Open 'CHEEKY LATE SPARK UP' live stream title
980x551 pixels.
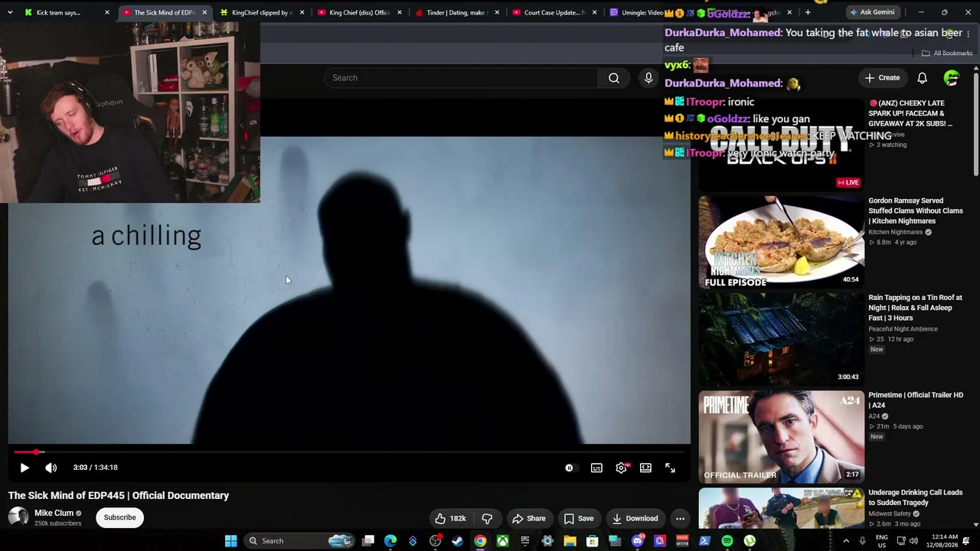coord(910,113)
